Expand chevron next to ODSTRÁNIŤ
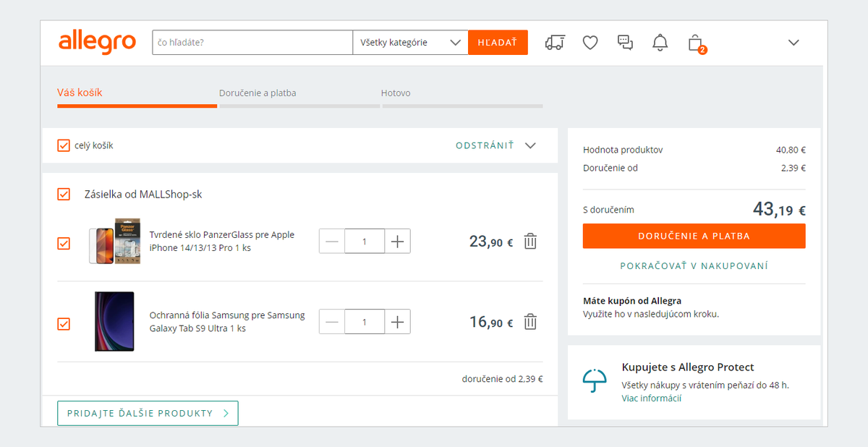868x447 pixels. 530,145
